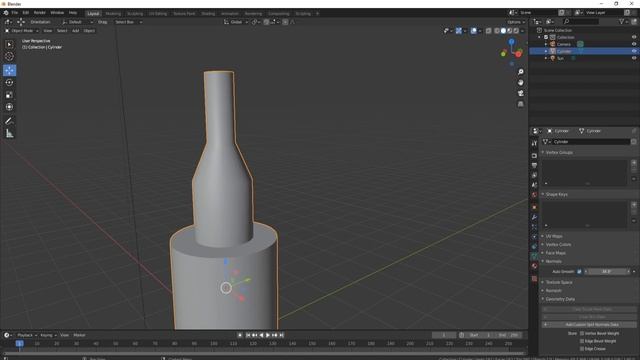Screen dimensions: 640x360
Task: Activate the Annotate tool
Action: [9, 121]
